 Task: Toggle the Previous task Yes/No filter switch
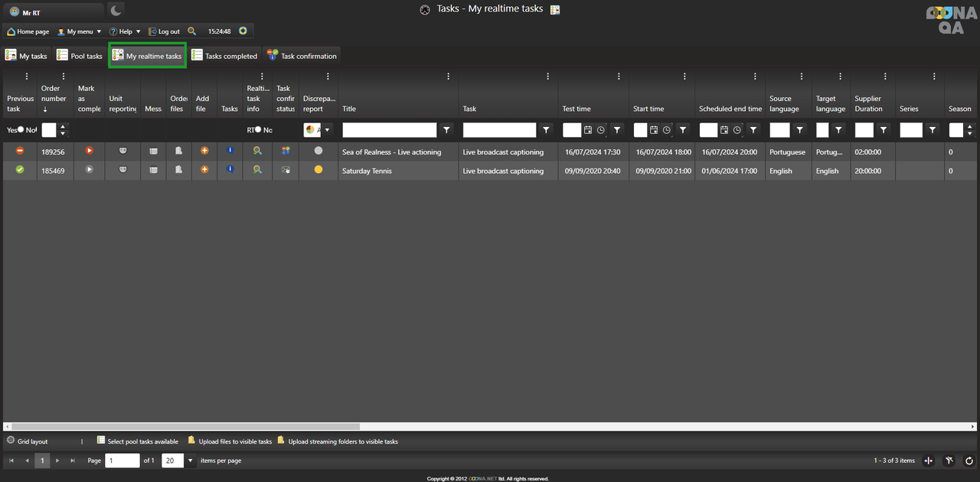[21, 130]
